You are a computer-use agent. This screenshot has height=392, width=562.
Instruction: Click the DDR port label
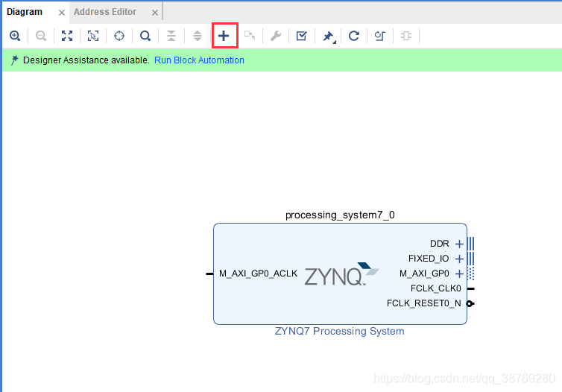click(x=440, y=244)
